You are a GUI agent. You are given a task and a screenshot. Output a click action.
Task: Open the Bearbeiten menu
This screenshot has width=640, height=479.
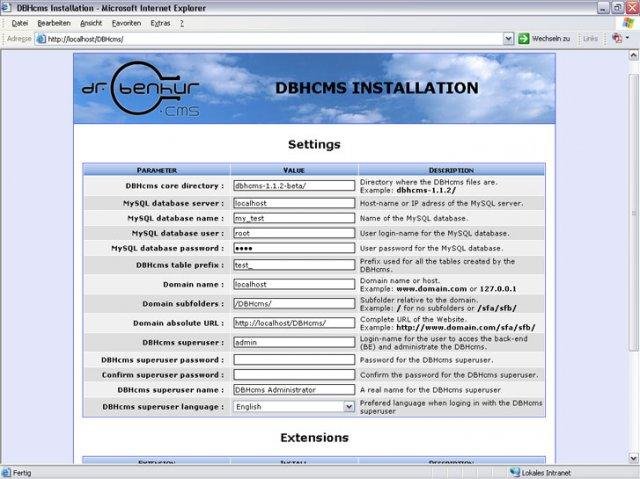[x=54, y=23]
